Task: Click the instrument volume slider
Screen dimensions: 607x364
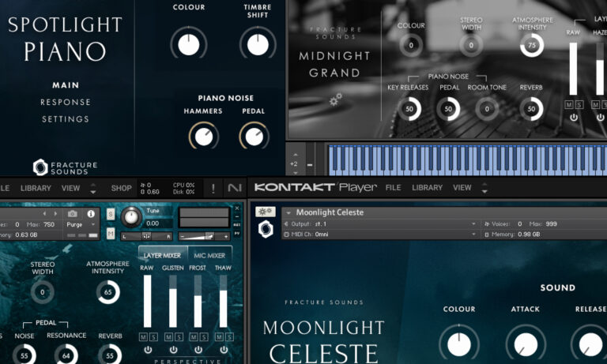Action: click(204, 236)
